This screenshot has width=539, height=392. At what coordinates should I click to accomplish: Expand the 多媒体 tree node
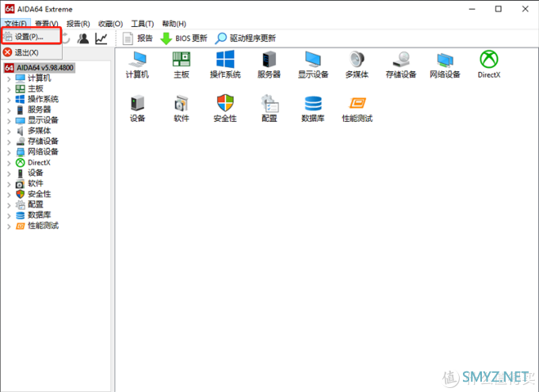point(9,131)
